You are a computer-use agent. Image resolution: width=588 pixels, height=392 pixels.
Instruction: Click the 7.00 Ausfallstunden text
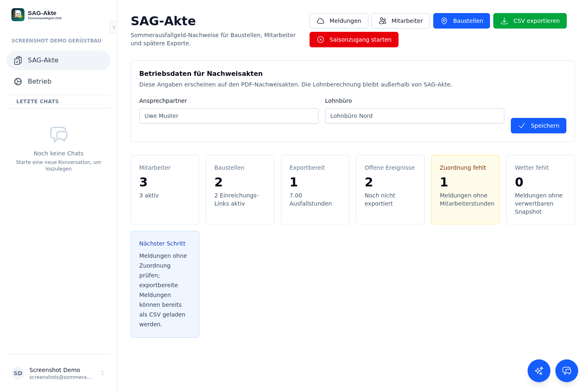(x=311, y=199)
